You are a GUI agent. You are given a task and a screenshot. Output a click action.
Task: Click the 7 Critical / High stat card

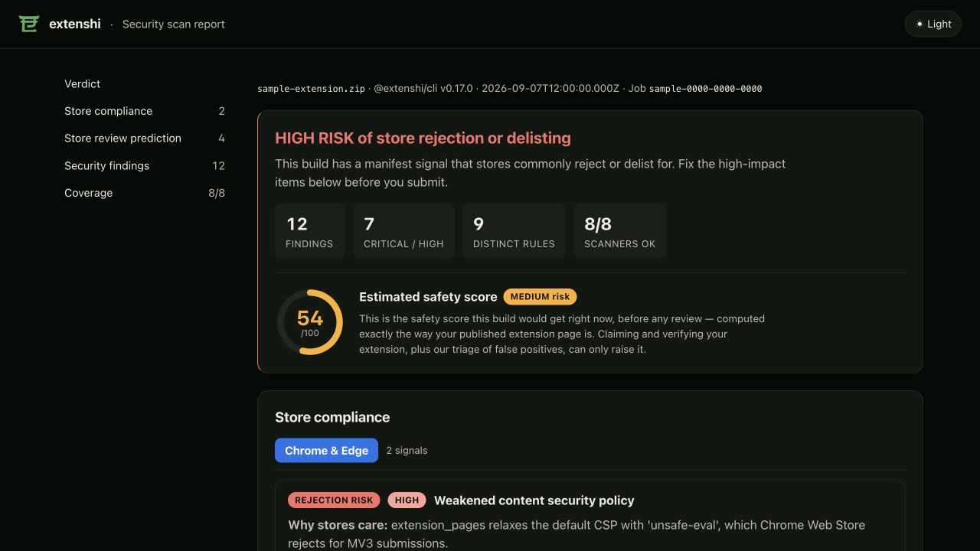(x=403, y=231)
